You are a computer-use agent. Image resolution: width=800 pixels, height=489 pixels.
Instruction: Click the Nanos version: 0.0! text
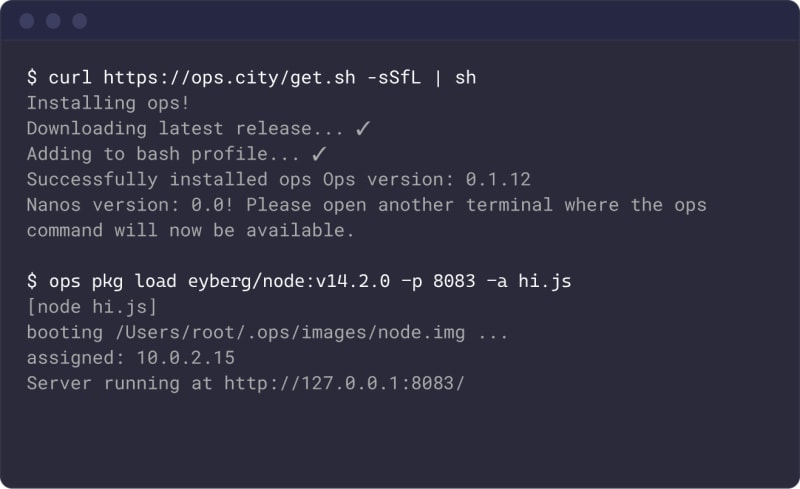(130, 205)
